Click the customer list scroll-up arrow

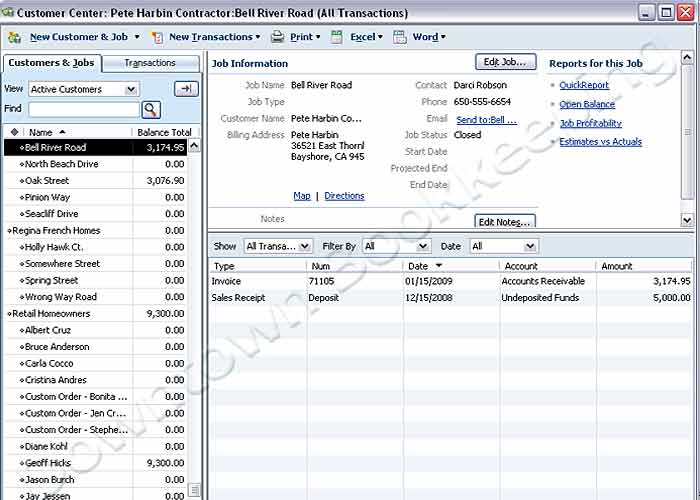tap(194, 146)
